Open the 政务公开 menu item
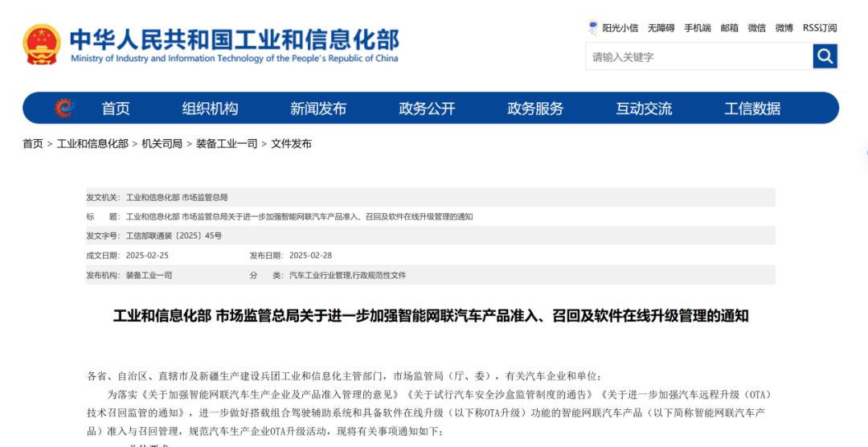Viewport: 868px width, 447px height. [427, 109]
